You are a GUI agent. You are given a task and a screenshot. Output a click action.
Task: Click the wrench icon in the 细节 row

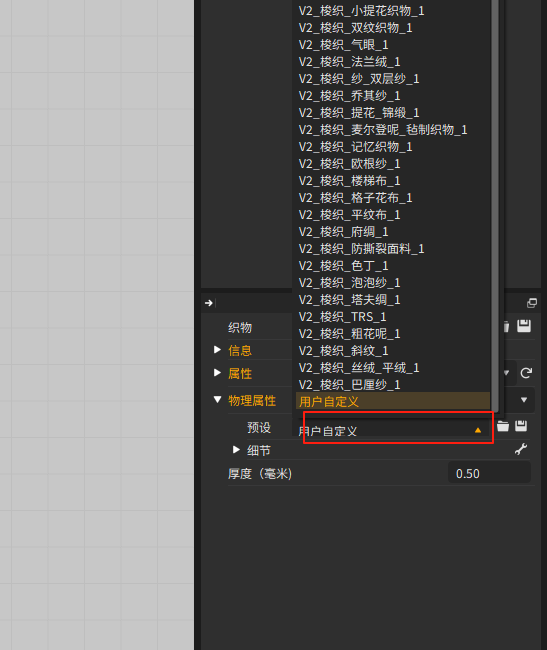[x=520, y=449]
